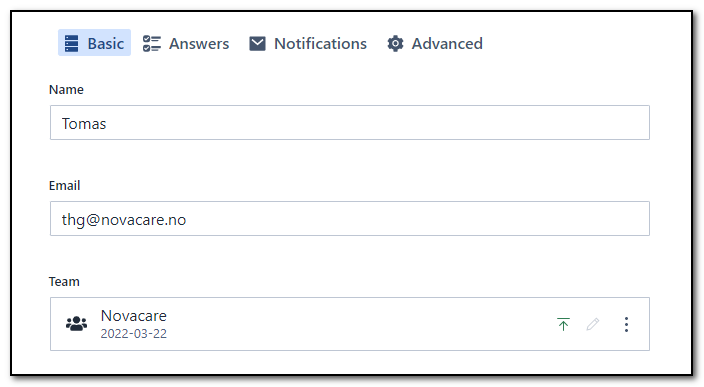Viewport: 704px width, 387px height.
Task: Click the Notifications envelope icon
Action: (x=257, y=44)
